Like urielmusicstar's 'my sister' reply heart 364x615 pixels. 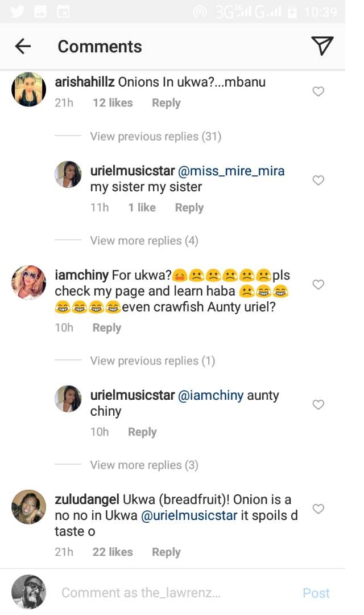pyautogui.click(x=318, y=181)
